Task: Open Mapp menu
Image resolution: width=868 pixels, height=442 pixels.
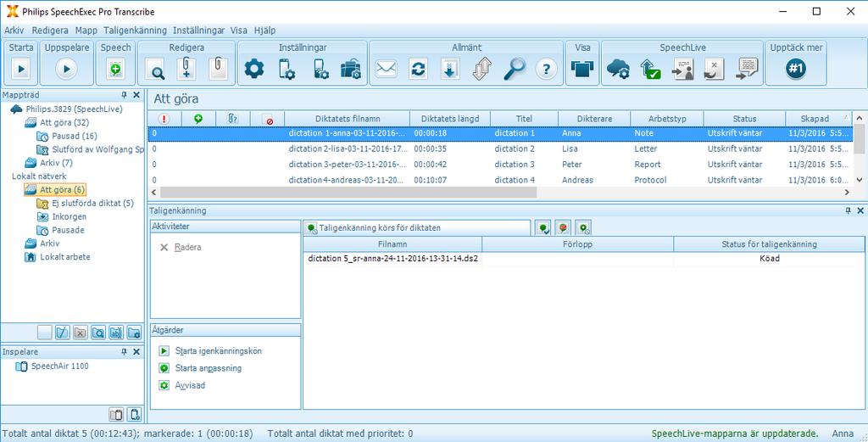Action: pos(86,31)
